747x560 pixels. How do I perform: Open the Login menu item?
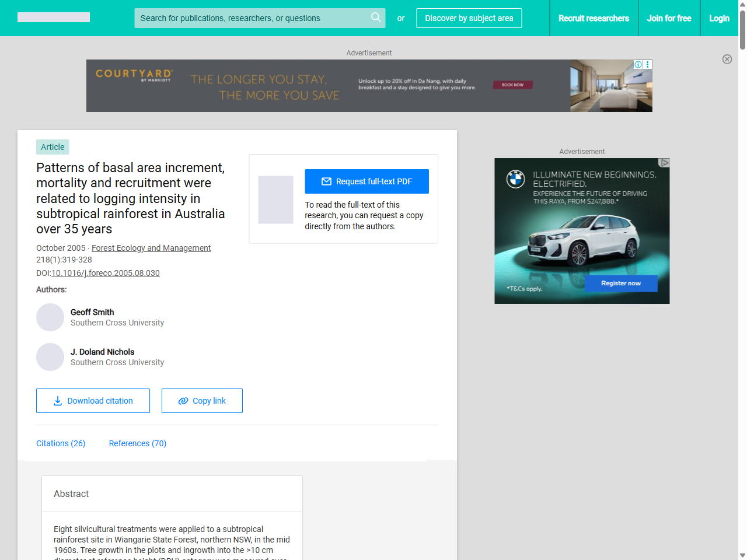(719, 18)
